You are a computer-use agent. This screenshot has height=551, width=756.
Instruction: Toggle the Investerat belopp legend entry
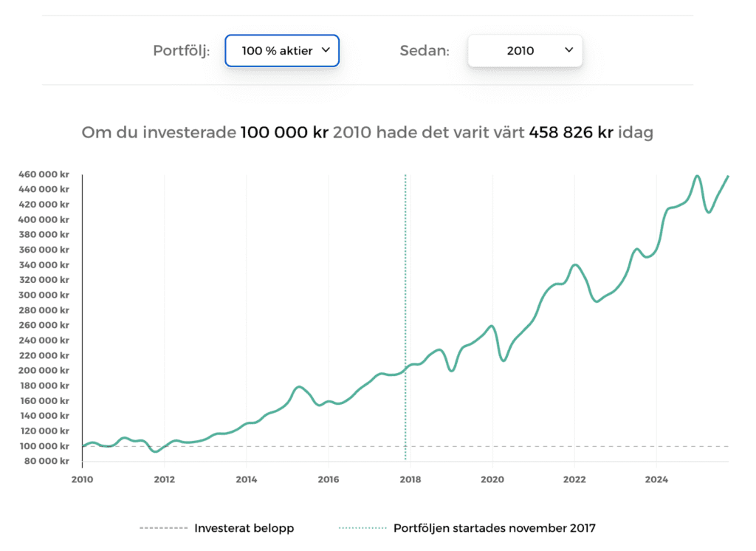tap(244, 528)
